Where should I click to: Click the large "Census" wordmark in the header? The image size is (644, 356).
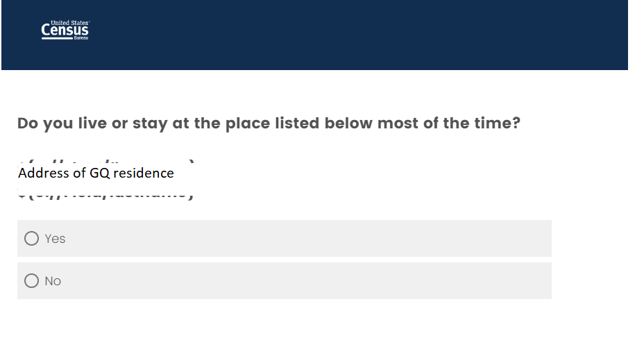point(65,31)
